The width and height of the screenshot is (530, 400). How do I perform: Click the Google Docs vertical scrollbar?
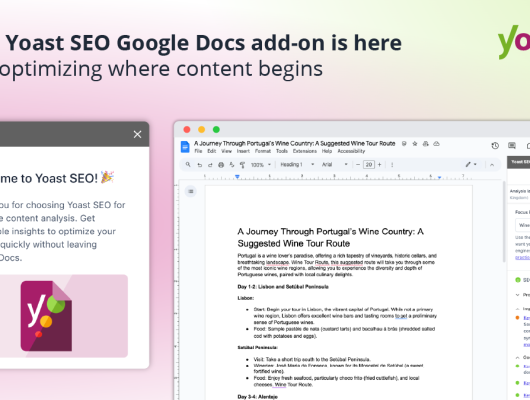point(503,222)
